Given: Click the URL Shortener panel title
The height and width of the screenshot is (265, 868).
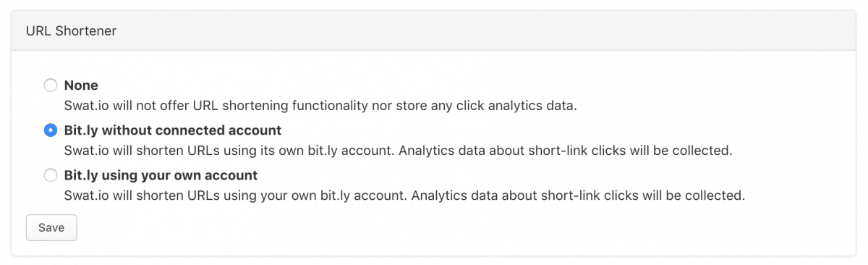Looking at the screenshot, I should [x=72, y=30].
